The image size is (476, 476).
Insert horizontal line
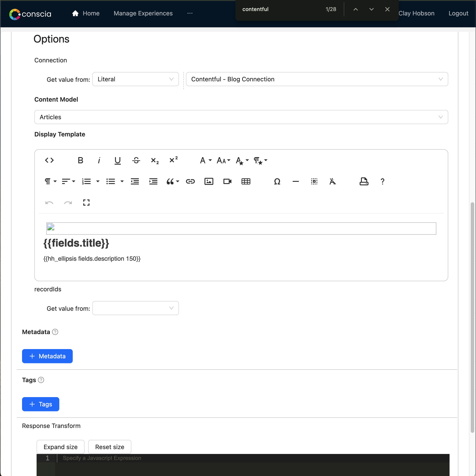[296, 182]
